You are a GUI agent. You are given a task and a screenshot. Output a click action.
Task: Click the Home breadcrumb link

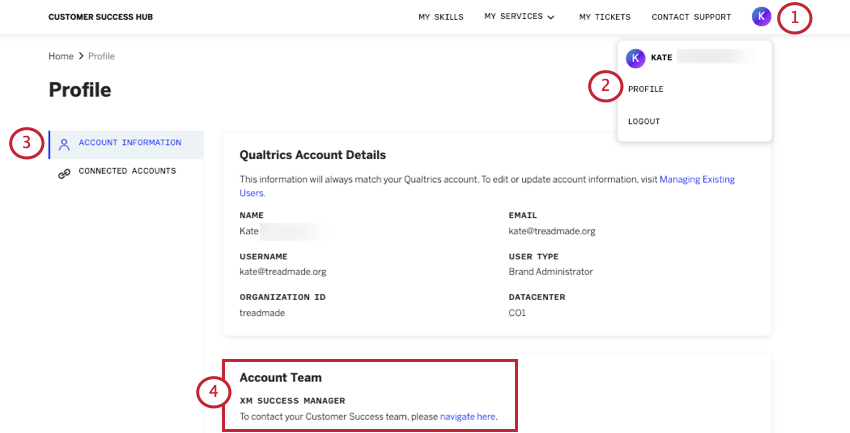(x=61, y=56)
